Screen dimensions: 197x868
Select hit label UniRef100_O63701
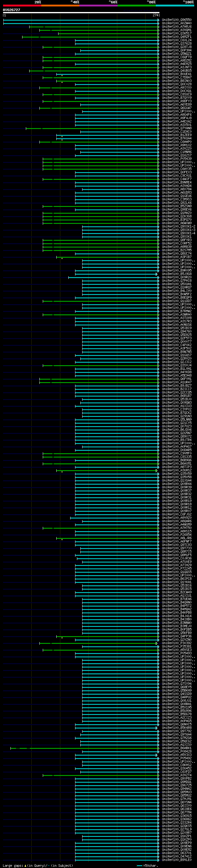tap(176, 853)
